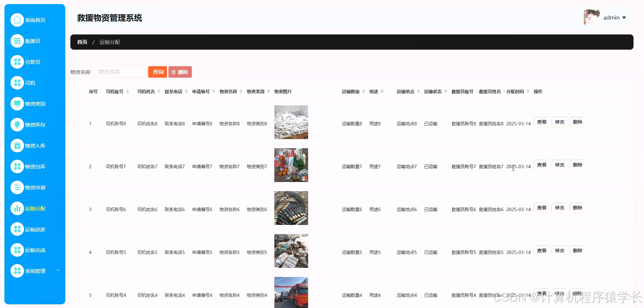Open boxes image in row 4

pos(291,251)
